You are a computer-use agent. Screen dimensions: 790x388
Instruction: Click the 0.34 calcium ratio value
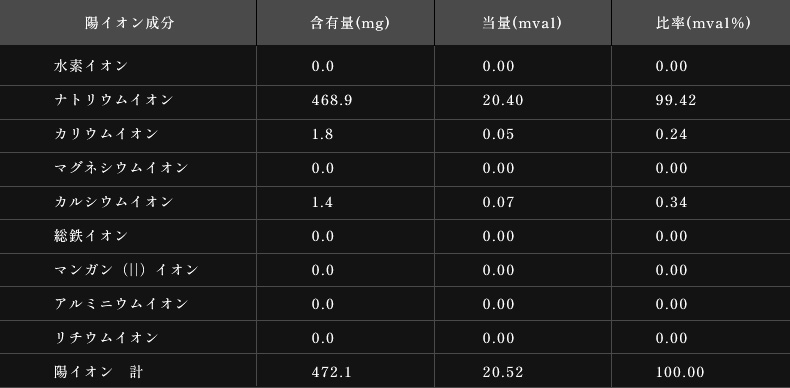[671, 203]
